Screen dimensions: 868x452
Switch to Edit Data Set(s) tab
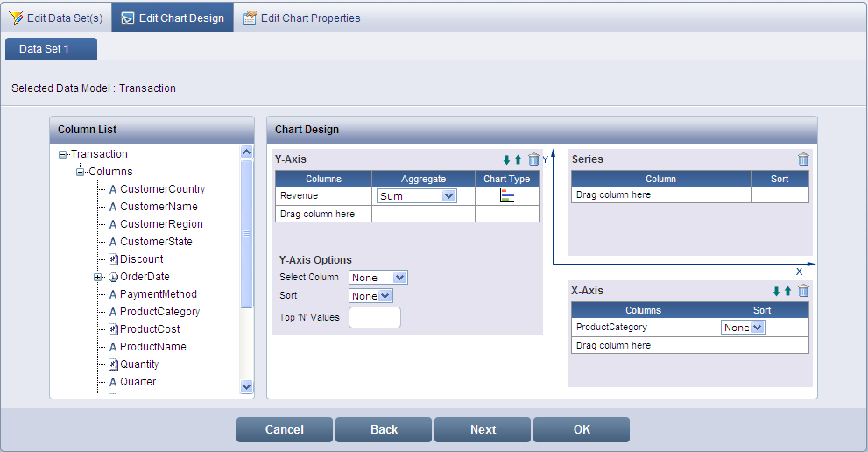point(56,18)
